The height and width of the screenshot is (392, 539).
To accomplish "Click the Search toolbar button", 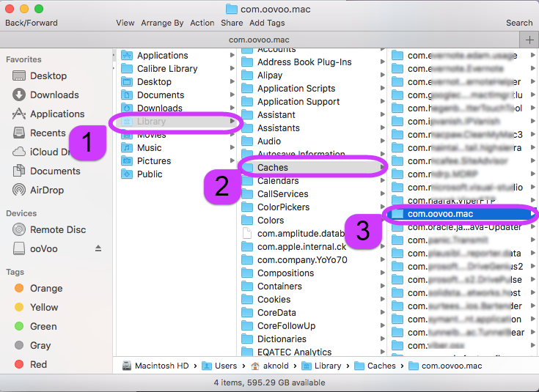I will pos(519,23).
